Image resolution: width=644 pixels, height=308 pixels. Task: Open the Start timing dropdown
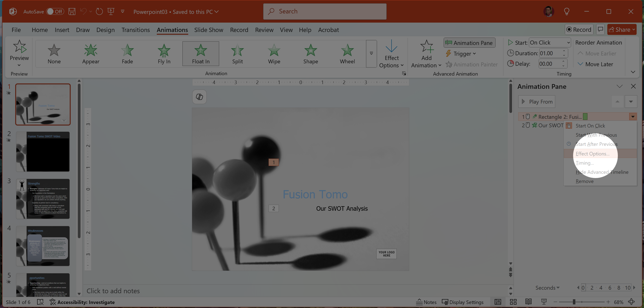(550, 42)
